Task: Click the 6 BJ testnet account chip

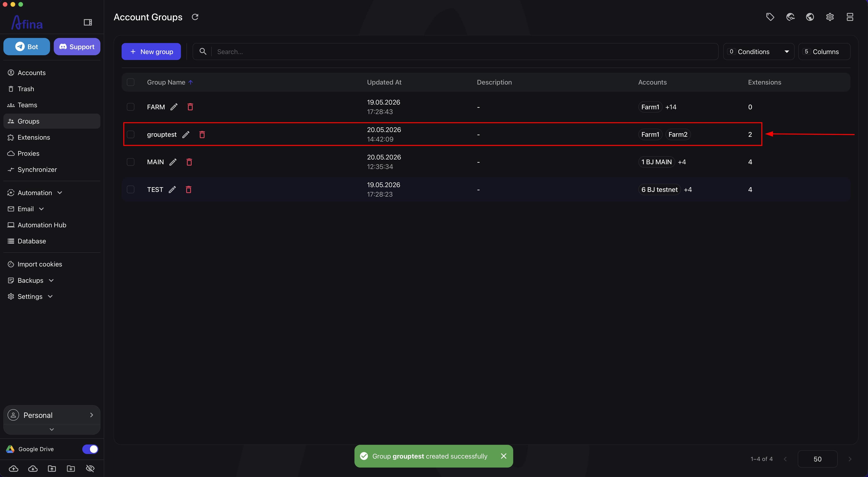Action: pos(659,190)
